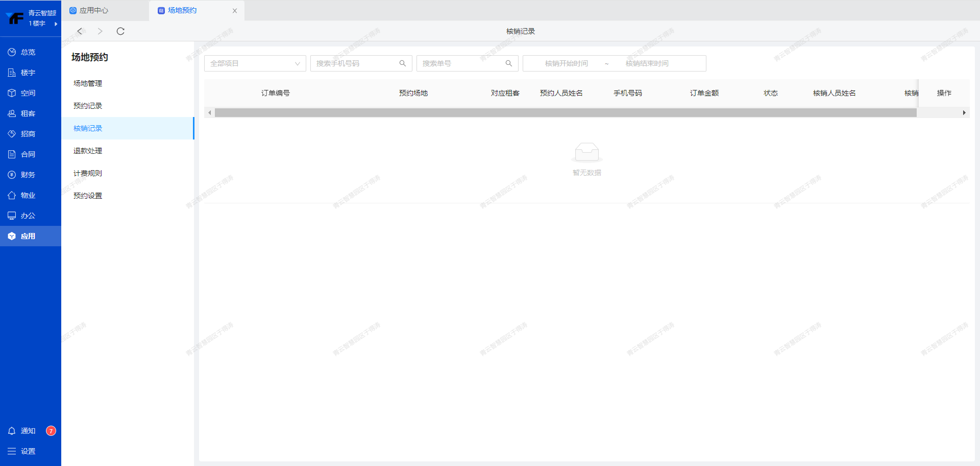Select 预约记录 in the side menu
The width and height of the screenshot is (980, 466).
tap(88, 106)
